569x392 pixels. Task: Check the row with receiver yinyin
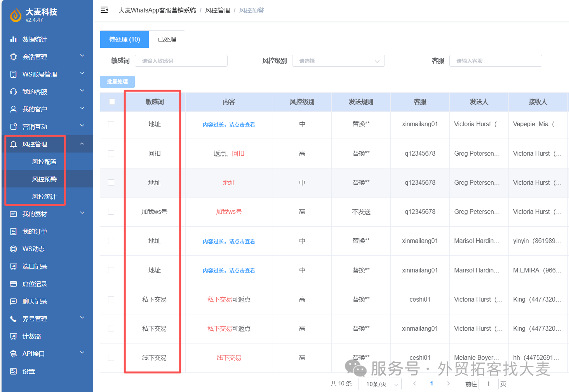point(111,241)
